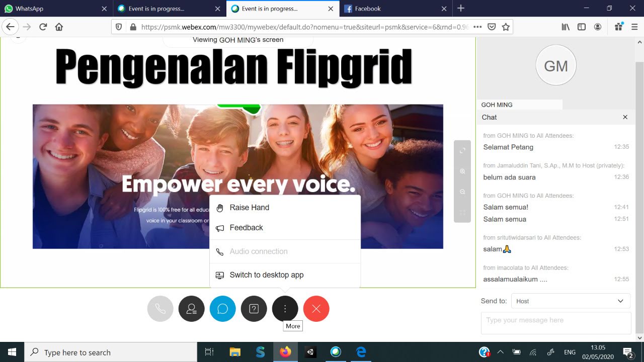This screenshot has width=644, height=362.
Task: Open a new browser tab
Action: click(461, 9)
